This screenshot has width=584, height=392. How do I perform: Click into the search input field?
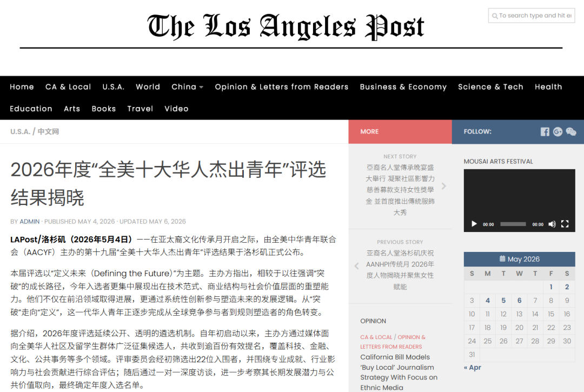click(532, 16)
